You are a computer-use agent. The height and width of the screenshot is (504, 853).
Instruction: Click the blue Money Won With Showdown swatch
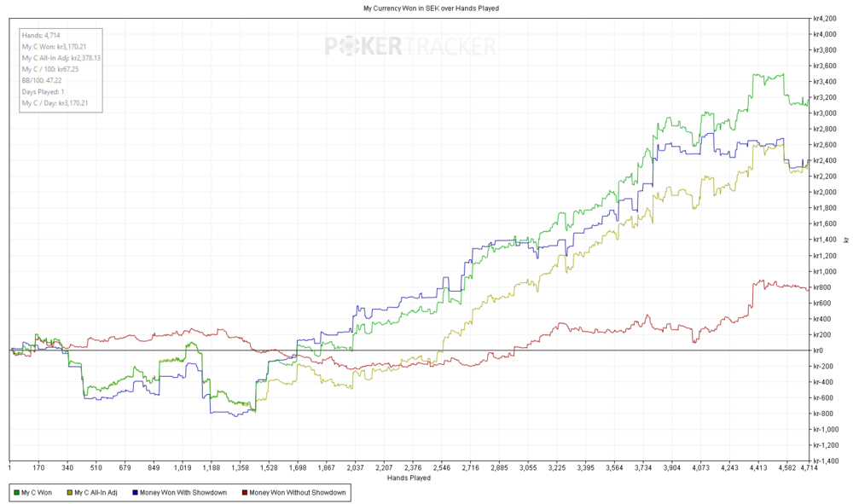point(136,492)
